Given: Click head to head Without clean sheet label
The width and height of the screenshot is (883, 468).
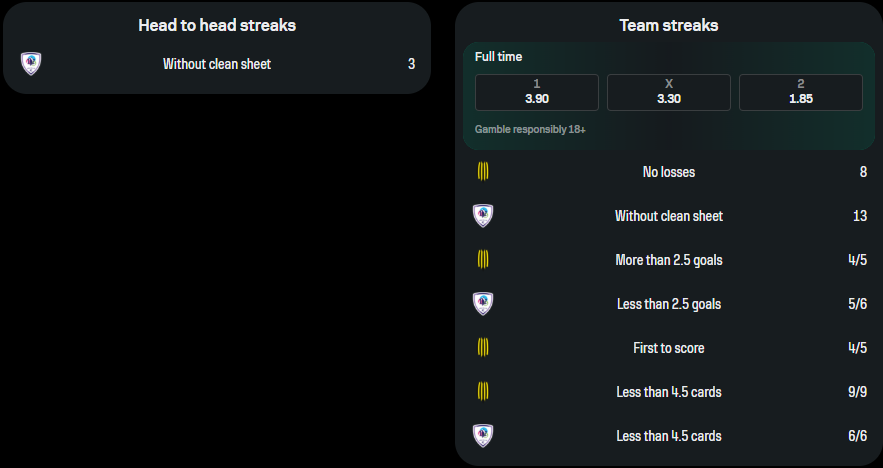Looking at the screenshot, I should coord(217,64).
